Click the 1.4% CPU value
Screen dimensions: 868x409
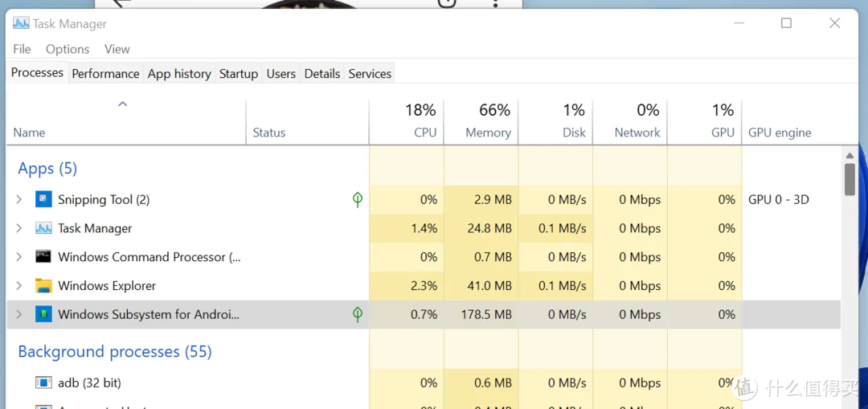click(x=424, y=228)
